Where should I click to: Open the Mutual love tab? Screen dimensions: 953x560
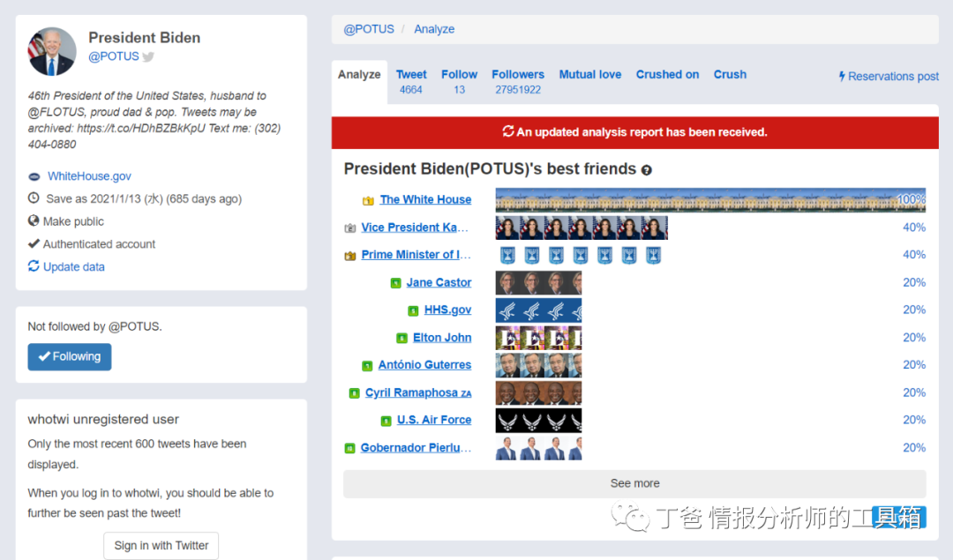pyautogui.click(x=590, y=74)
